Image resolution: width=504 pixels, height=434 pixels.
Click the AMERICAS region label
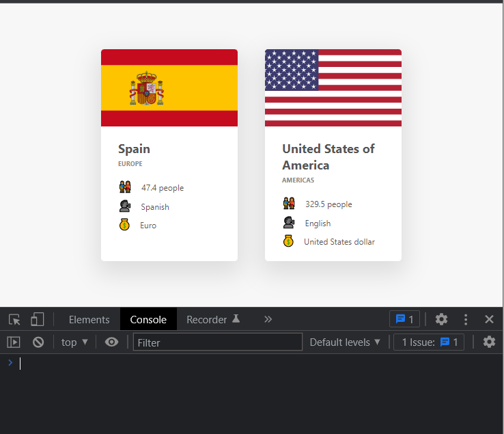[x=298, y=180]
